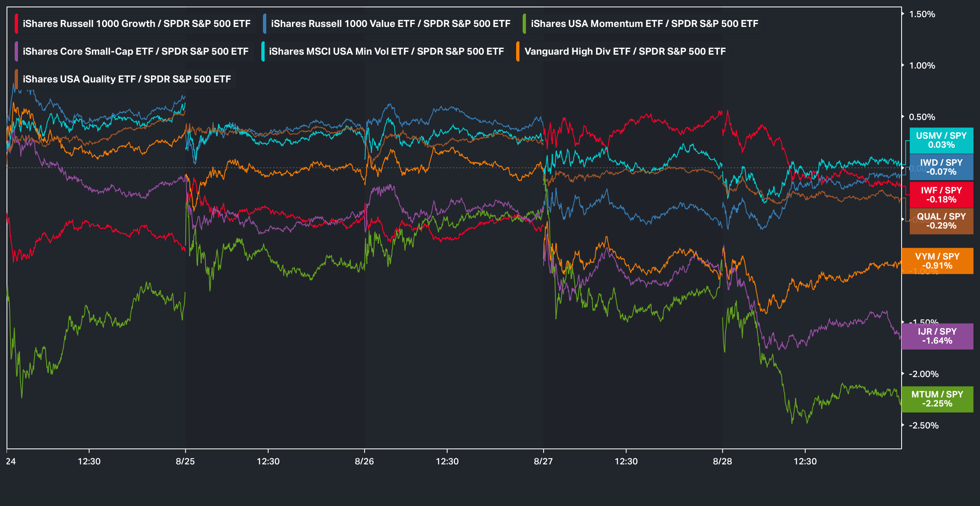Click the 1.50% value on the price axis
The width and height of the screenshot is (980, 506).
click(x=922, y=14)
